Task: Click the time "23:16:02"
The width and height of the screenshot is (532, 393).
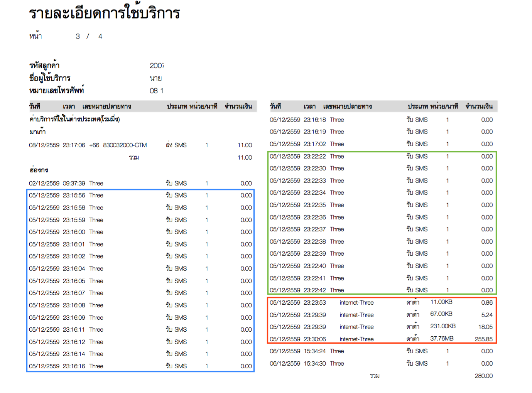Action: point(74,256)
